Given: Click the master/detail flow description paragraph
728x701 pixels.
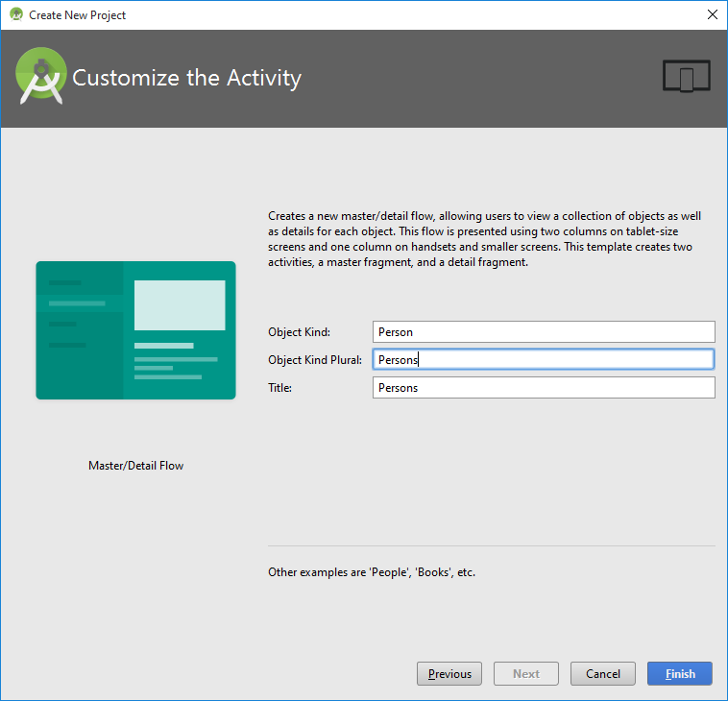Looking at the screenshot, I should [x=480, y=239].
